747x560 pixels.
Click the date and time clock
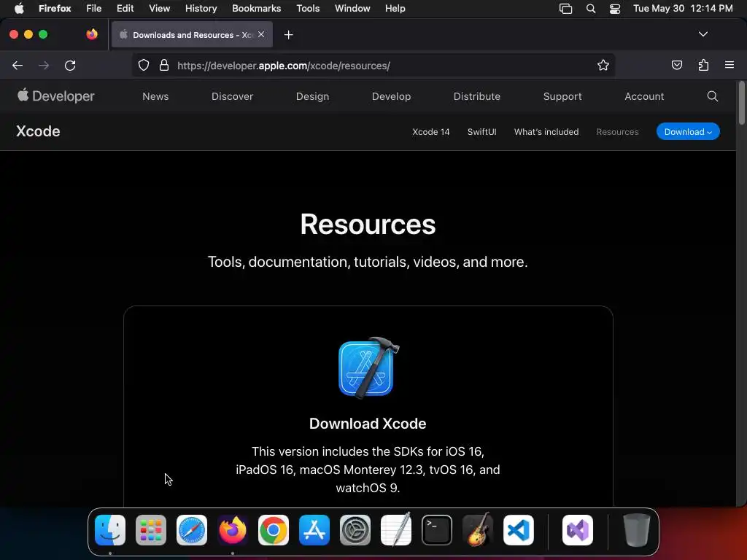coord(683,8)
